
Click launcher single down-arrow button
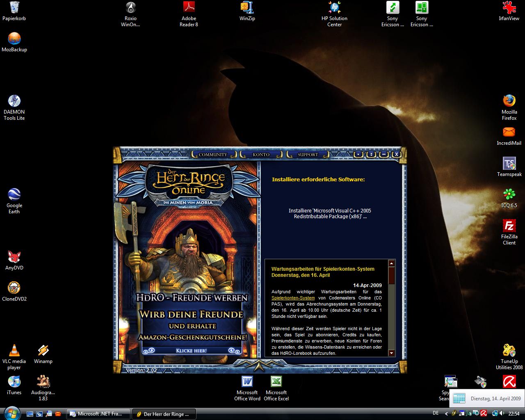(358, 154)
